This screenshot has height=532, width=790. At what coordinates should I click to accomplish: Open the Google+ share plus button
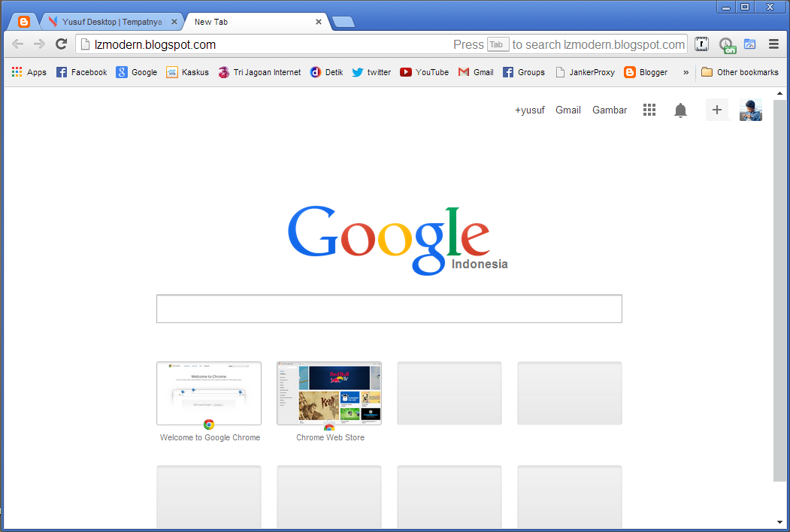(x=717, y=110)
